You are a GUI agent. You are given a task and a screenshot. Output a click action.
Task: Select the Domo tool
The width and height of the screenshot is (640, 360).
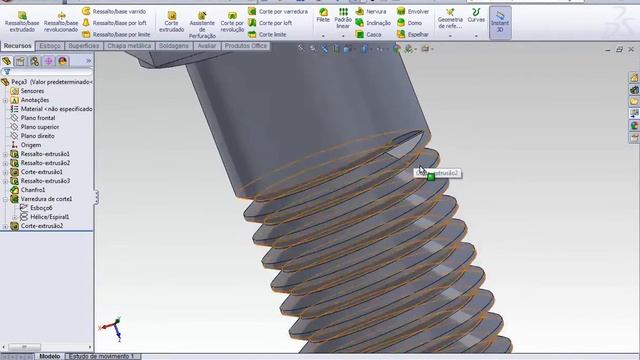(409, 23)
